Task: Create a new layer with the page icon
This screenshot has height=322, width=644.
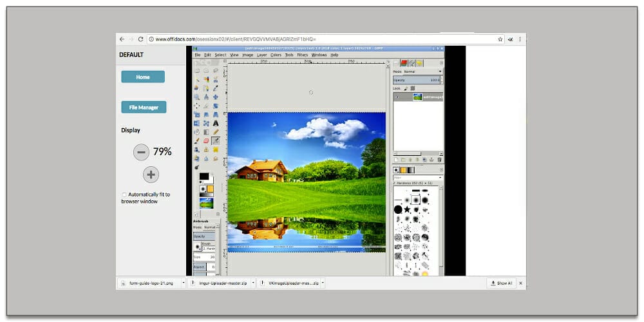Action: (x=395, y=159)
